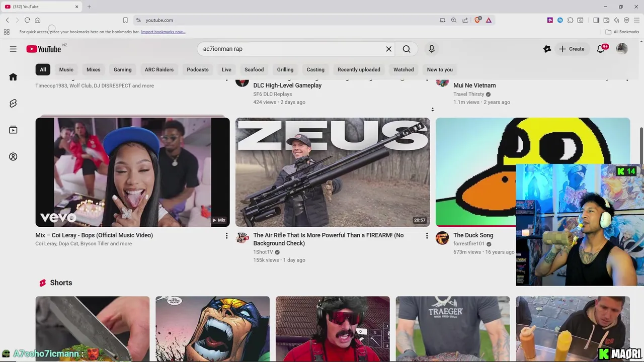Screen dimensions: 644x362
Task: Reload the page in the browser
Action: point(27,20)
